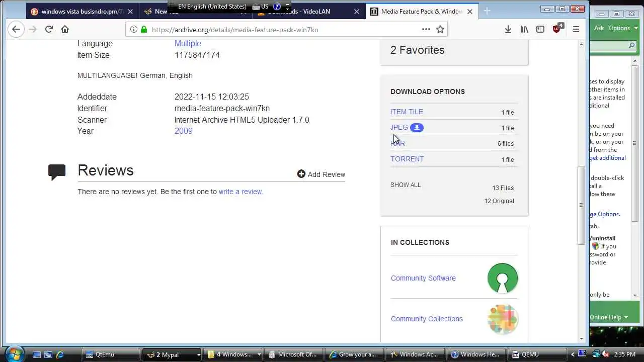Switch to Windows Help taskbar button
Screen dimensions: 644x362
475,354
